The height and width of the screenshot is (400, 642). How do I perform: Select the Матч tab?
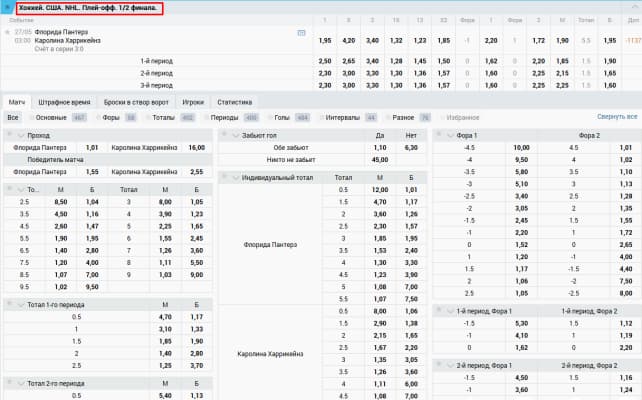point(17,102)
